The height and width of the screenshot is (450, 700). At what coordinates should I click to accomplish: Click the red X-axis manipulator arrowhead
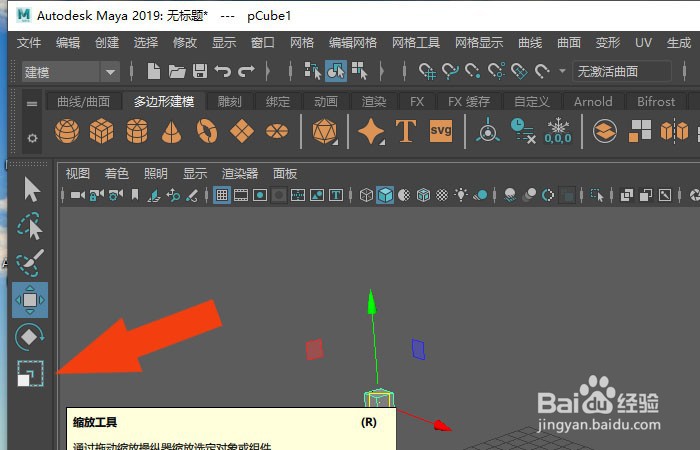click(x=442, y=425)
